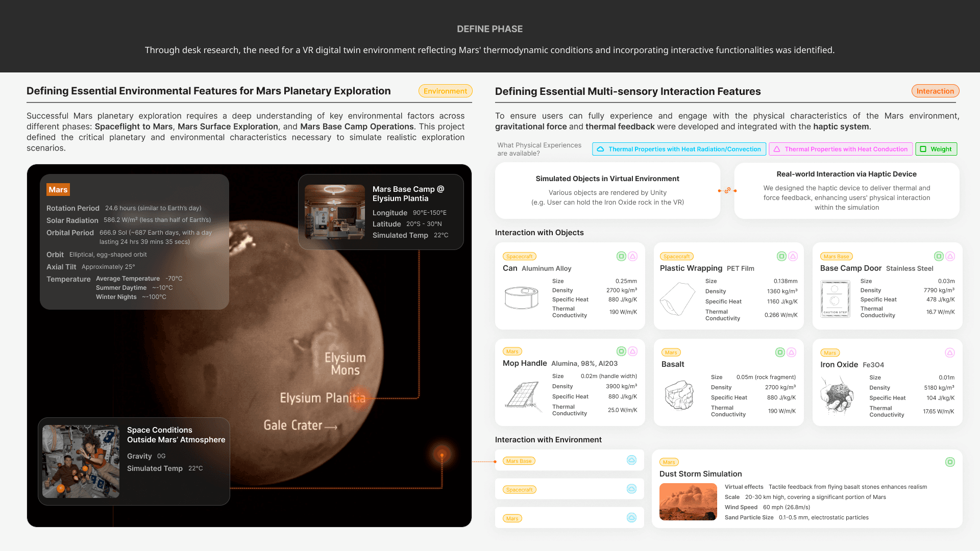Toggle the Weight filter chip
Image resolution: width=980 pixels, height=551 pixels.
(x=936, y=149)
